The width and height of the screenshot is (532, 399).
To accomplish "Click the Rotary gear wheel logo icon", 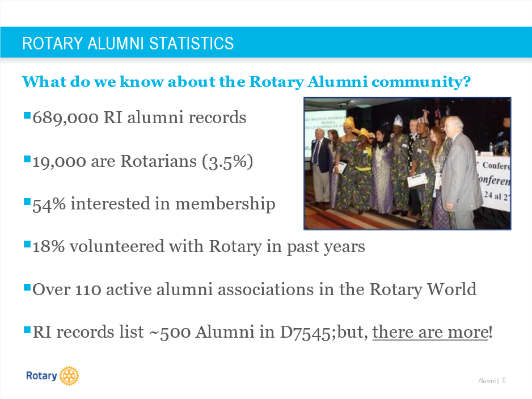I will (x=69, y=376).
